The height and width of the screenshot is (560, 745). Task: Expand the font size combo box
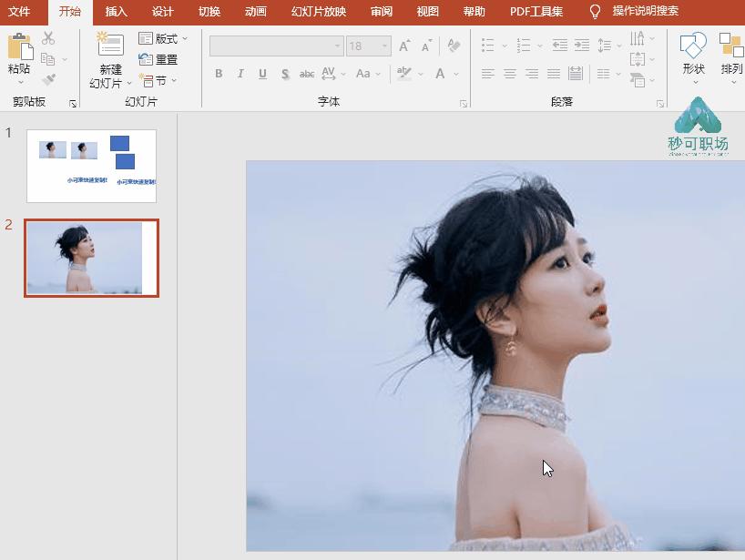[x=386, y=46]
